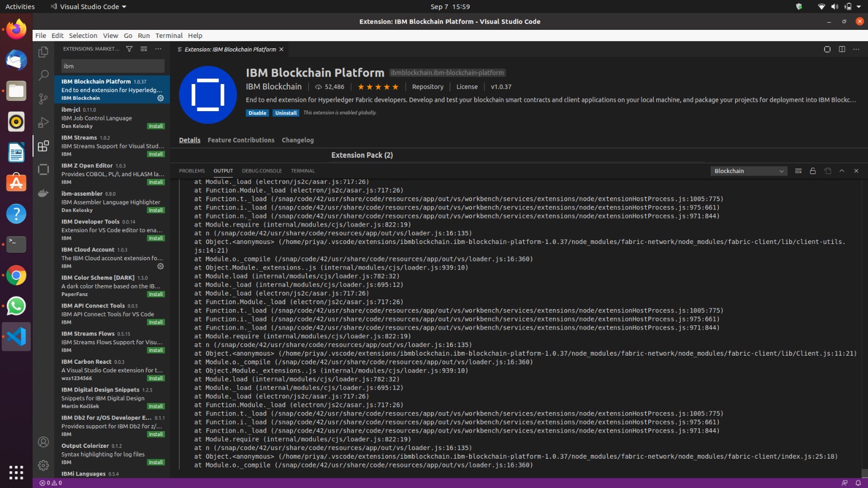Disable the IBM Blockchain Platform extension

[x=257, y=113]
